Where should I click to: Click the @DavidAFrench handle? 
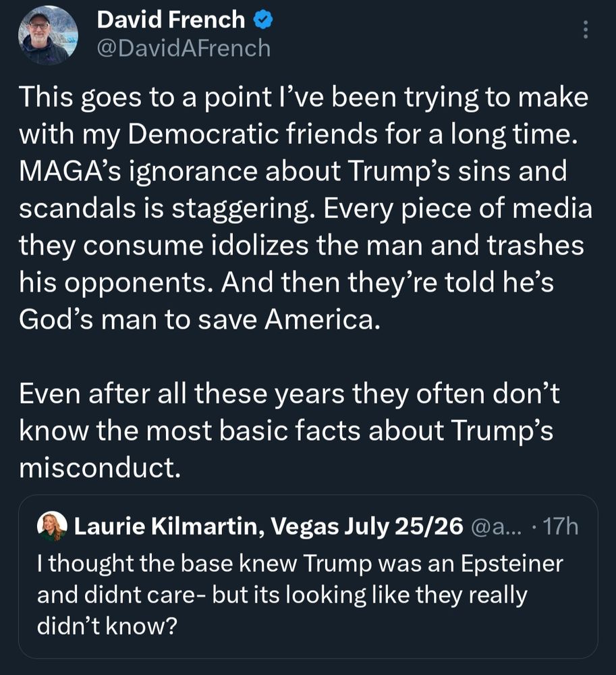click(184, 49)
